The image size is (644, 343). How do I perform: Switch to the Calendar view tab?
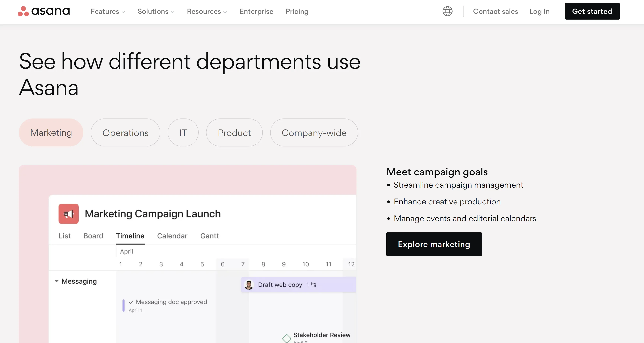point(172,236)
